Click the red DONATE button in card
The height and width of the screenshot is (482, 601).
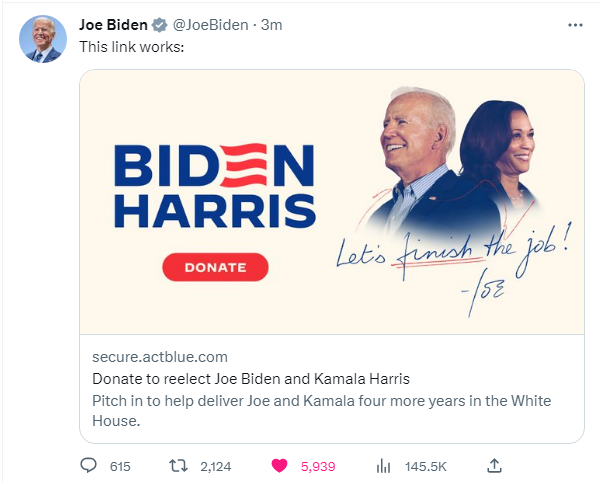coord(215,267)
